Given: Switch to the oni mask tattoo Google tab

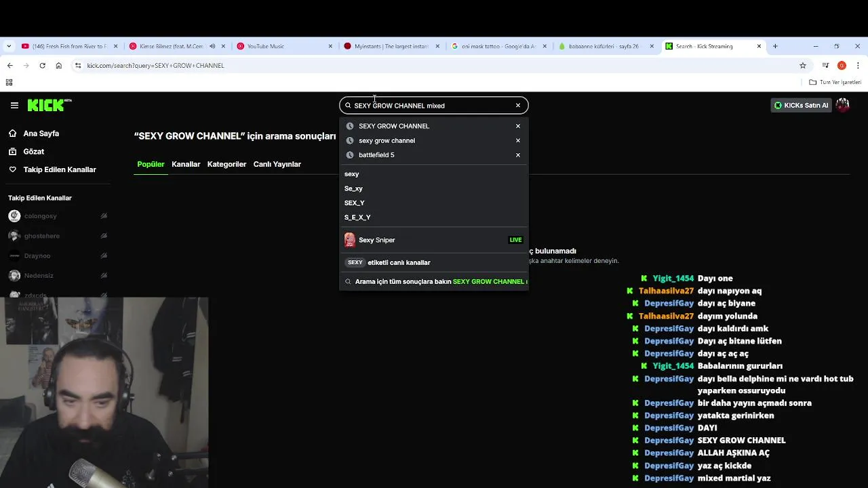Looking at the screenshot, I should [498, 46].
